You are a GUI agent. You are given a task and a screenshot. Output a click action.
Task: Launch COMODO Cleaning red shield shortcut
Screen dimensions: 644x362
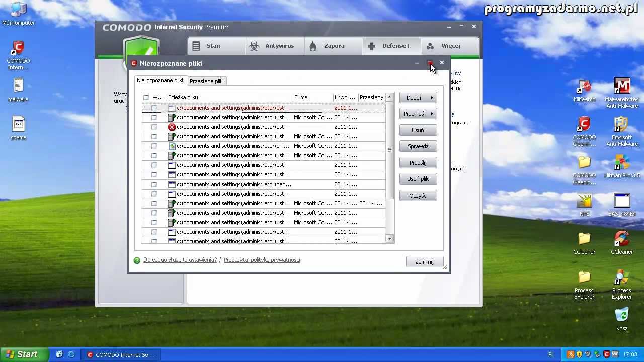point(584,132)
